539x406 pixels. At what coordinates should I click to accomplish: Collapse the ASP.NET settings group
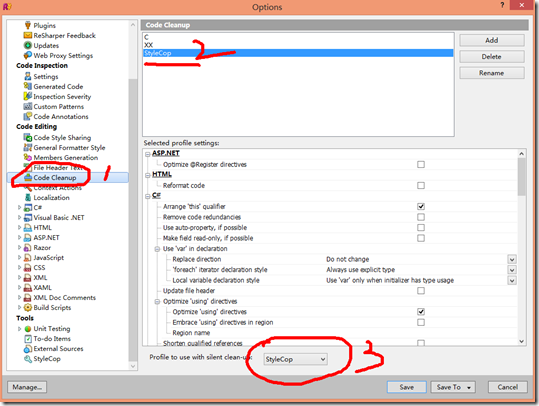click(x=147, y=154)
